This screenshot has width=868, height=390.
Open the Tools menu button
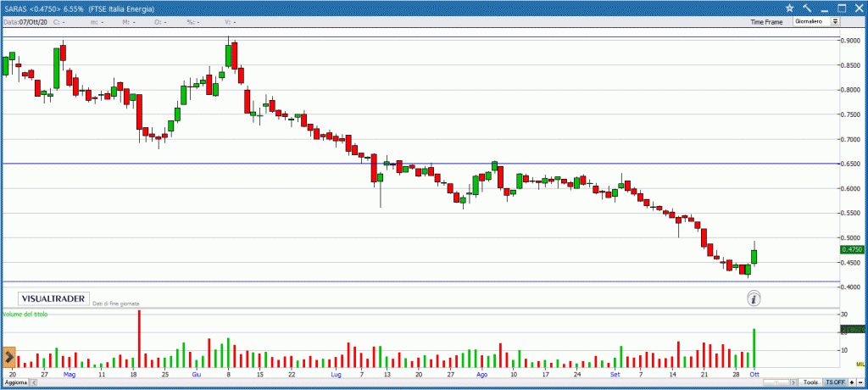[x=811, y=382]
